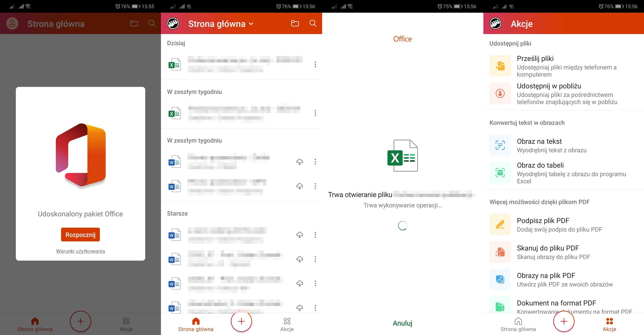Tap the Obraz do tabeli extraction icon
644x335 pixels.
pos(500,173)
